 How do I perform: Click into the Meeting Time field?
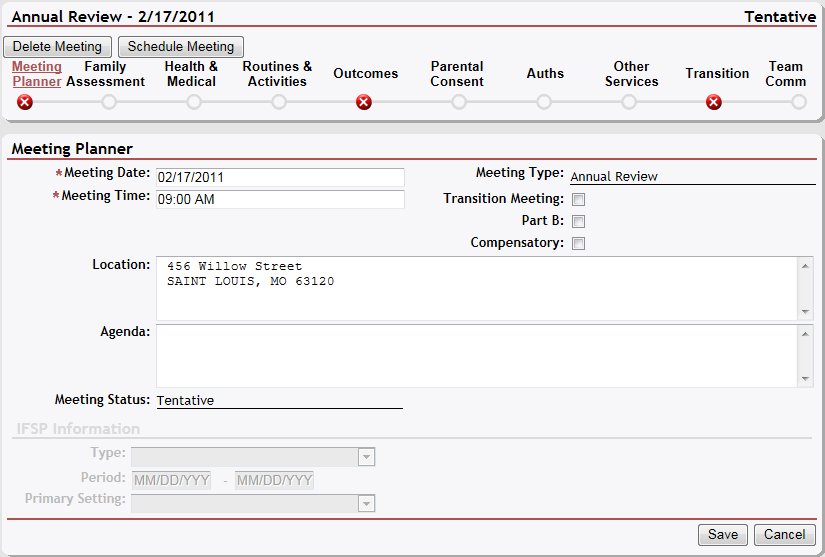pos(279,199)
